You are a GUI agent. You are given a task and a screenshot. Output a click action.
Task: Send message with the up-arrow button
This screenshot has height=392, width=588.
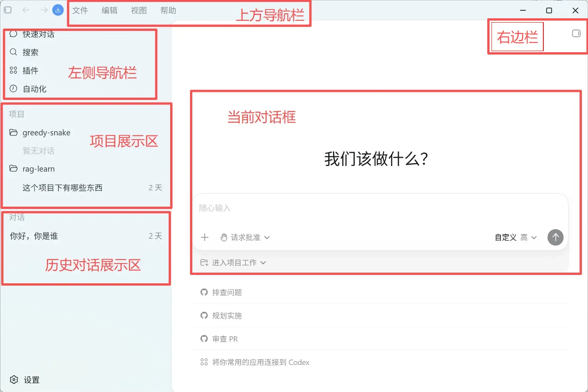coord(556,237)
